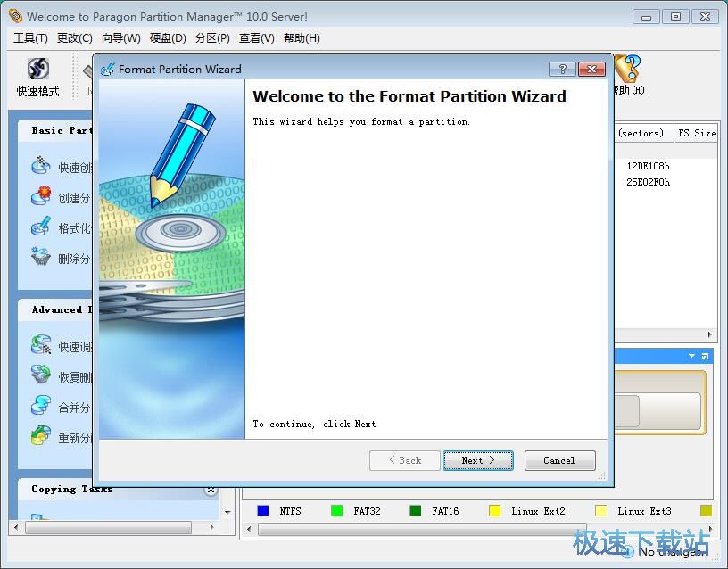Click the FS Size column header
Screen dimensions: 728x569
696,133
